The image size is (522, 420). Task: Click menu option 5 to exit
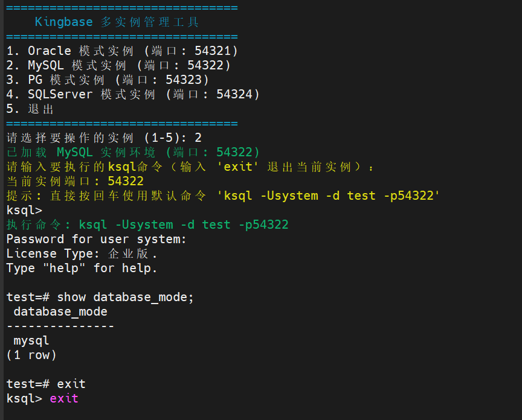[x=30, y=109]
